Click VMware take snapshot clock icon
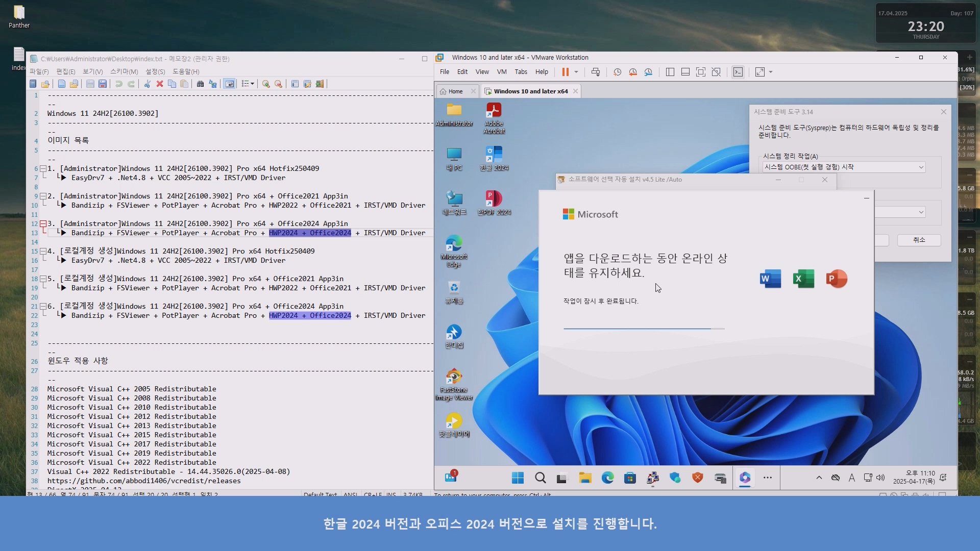This screenshot has height=551, width=980. pyautogui.click(x=617, y=72)
